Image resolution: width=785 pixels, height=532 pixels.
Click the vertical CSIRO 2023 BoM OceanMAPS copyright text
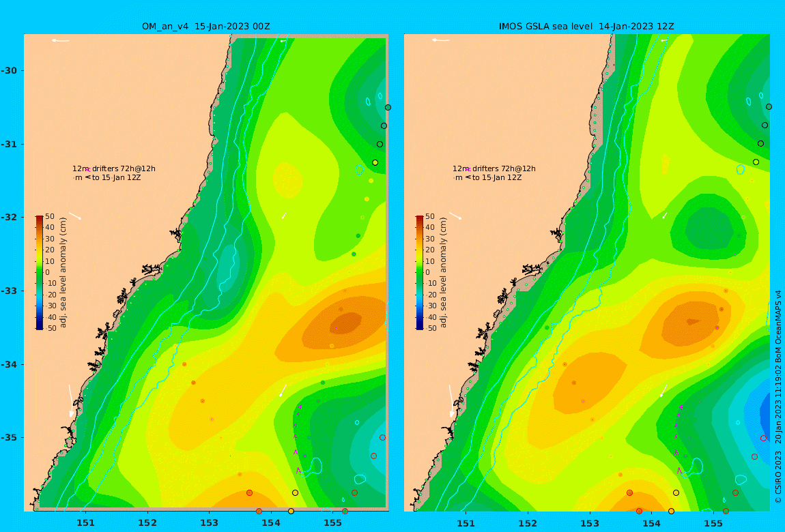coord(778,396)
